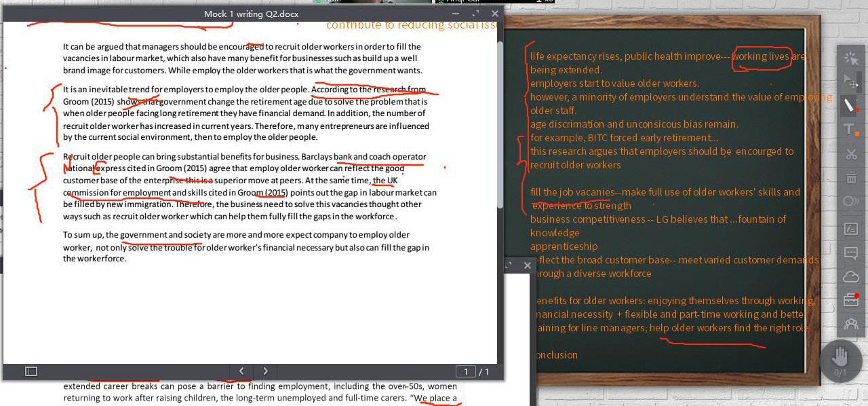
Task: Toggle the document thumbnail sidebar
Action: click(x=31, y=371)
